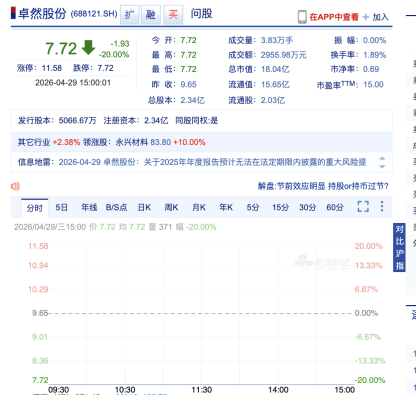The height and width of the screenshot is (395, 416).
Task: Switch to the 年线 chart tab
Action: [89, 207]
